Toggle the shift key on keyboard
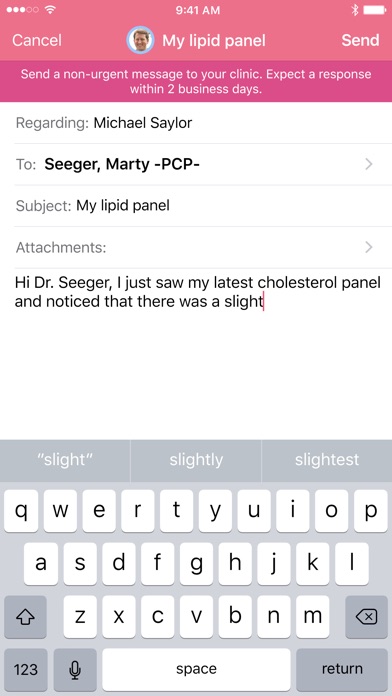 25,617
